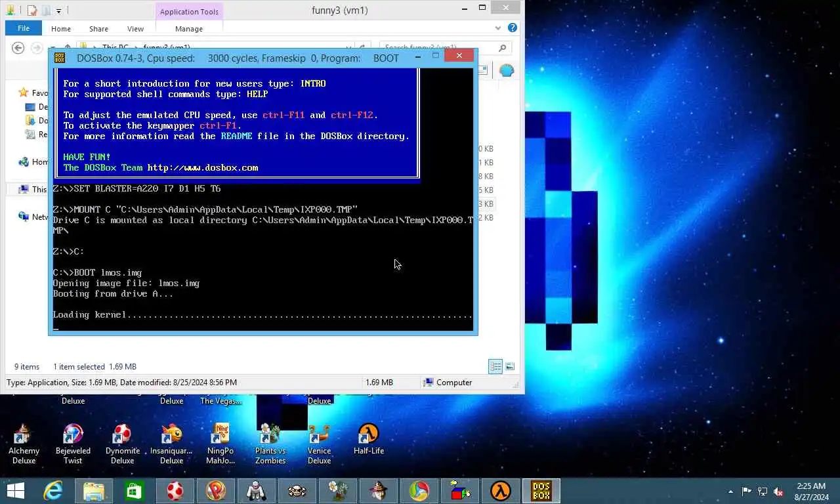
Task: Open the Windows Start button
Action: point(16,491)
